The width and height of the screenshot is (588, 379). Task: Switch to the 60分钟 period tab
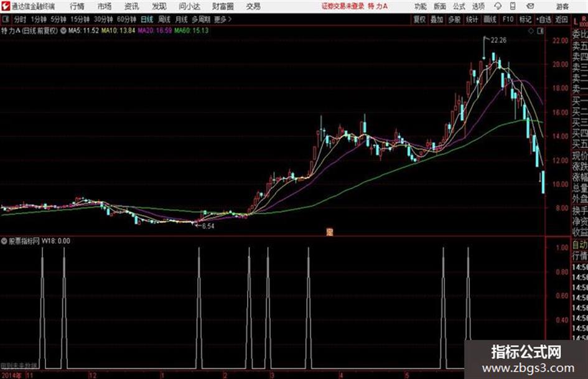pyautogui.click(x=126, y=19)
